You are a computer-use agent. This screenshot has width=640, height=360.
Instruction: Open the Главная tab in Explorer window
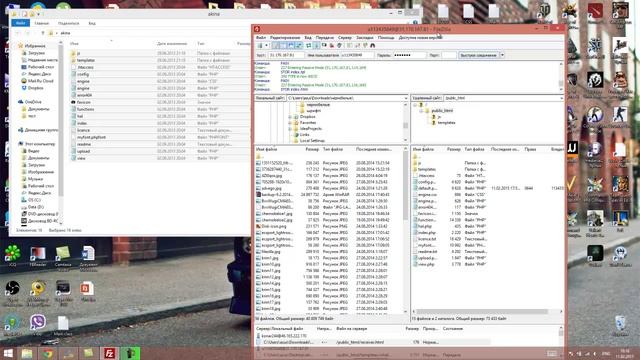[x=42, y=23]
